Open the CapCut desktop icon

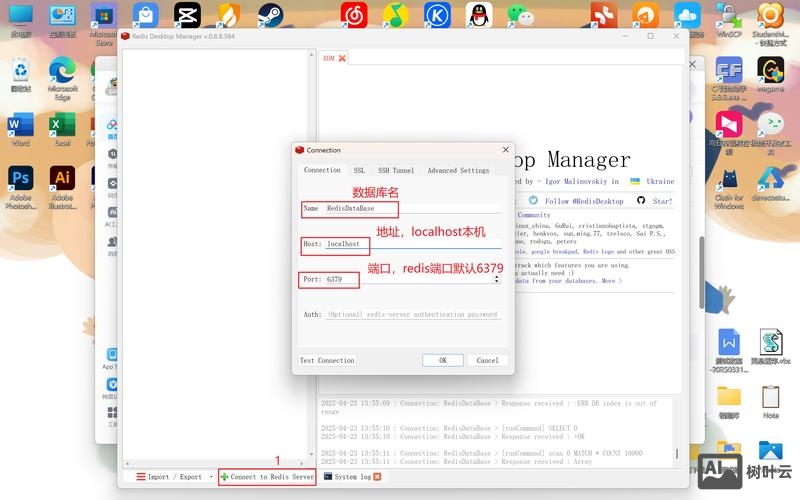click(x=187, y=15)
